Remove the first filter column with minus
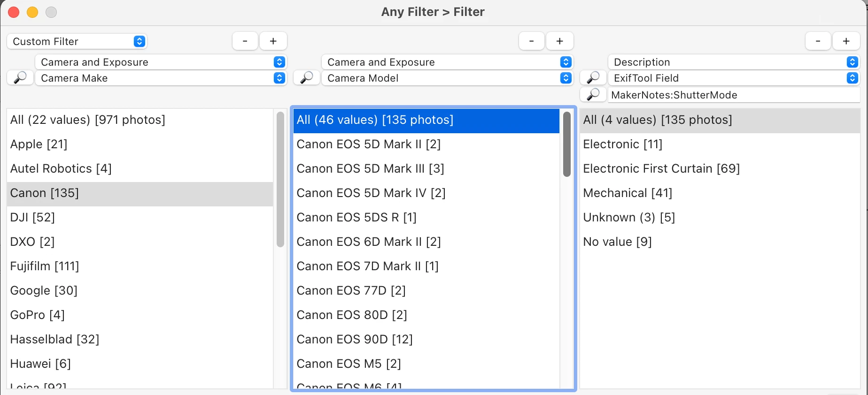Viewport: 868px width, 395px height. click(x=245, y=41)
